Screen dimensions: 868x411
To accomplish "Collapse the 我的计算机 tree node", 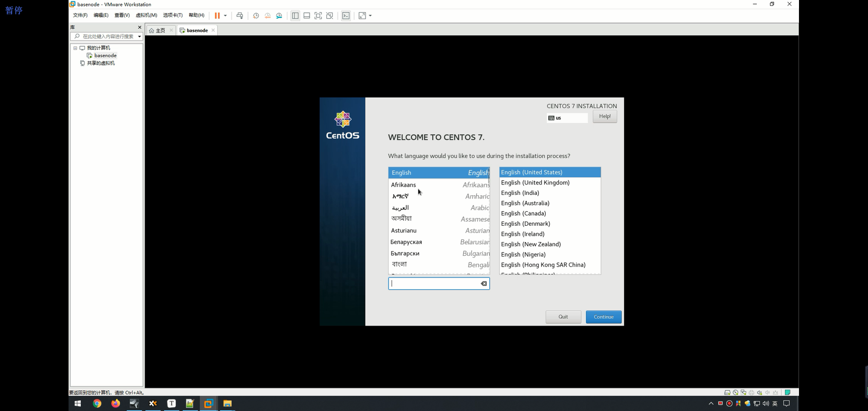I will [75, 48].
